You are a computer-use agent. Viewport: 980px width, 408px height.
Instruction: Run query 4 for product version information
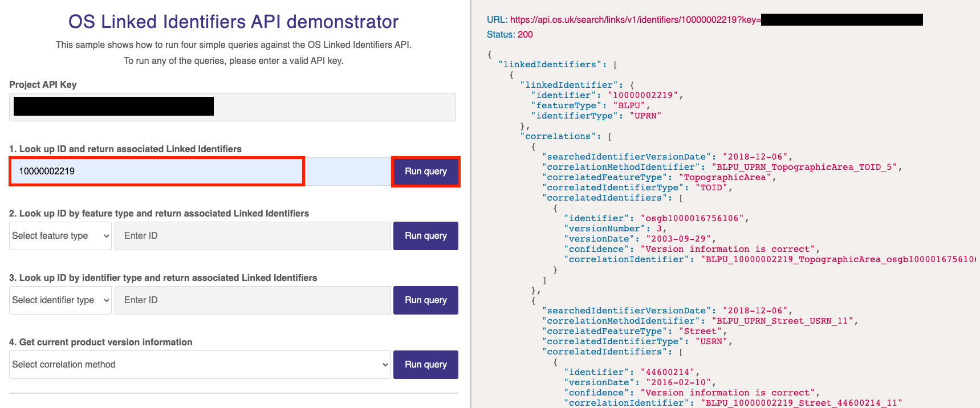(426, 365)
